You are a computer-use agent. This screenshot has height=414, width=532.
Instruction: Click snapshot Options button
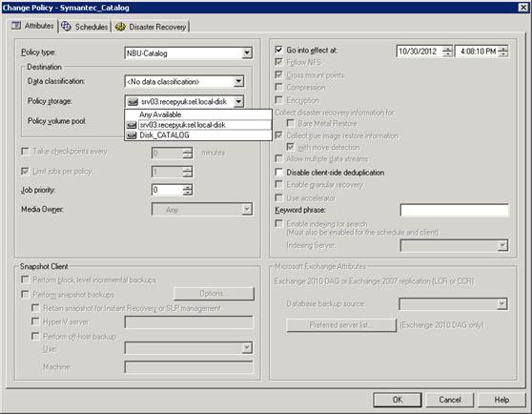point(214,294)
